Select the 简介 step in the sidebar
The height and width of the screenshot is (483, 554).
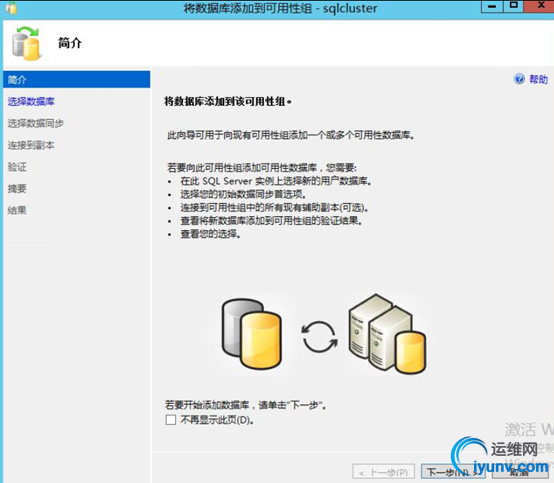[x=77, y=79]
